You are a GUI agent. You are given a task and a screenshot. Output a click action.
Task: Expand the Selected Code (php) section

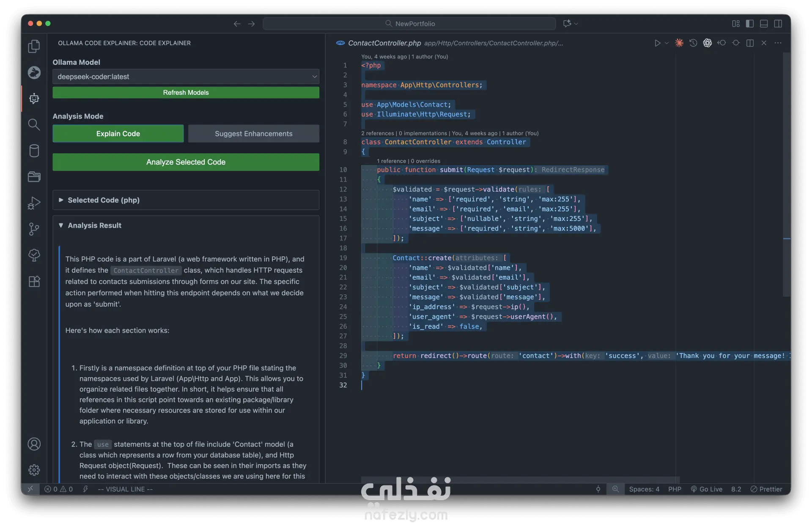[x=104, y=200]
